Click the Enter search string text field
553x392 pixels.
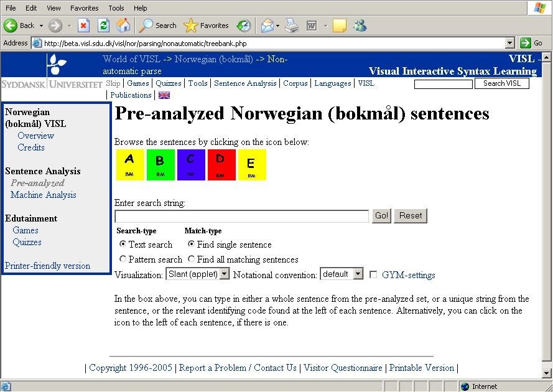pyautogui.click(x=241, y=216)
